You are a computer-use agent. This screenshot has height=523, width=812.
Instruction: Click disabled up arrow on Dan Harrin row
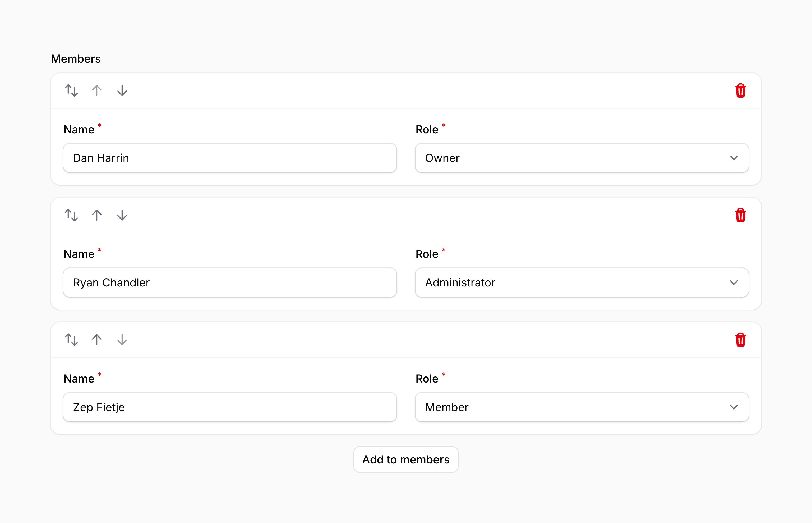97,91
